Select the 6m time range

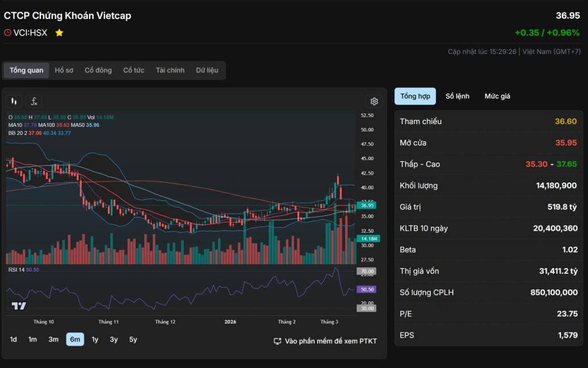tap(75, 339)
